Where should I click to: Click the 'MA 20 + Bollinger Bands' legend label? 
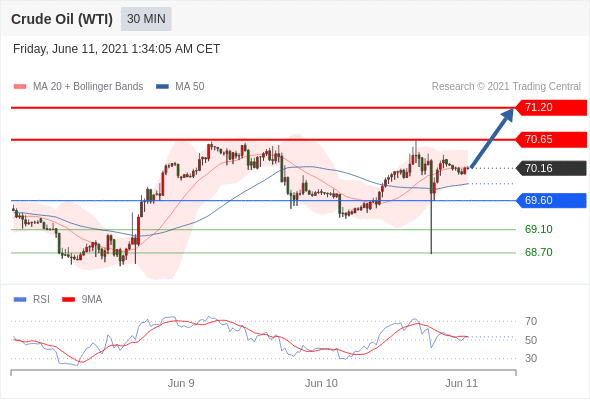coord(88,87)
